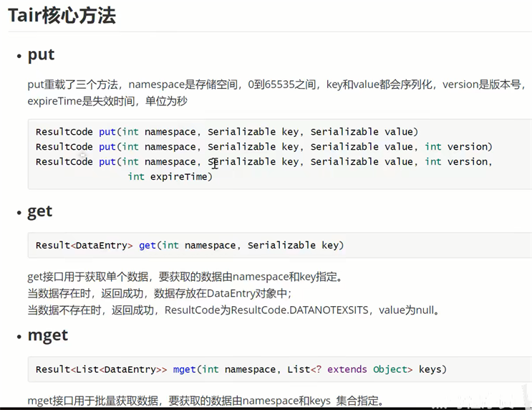The height and width of the screenshot is (410, 532).
Task: Click "extends" keyword in the mget signature
Action: (347, 369)
